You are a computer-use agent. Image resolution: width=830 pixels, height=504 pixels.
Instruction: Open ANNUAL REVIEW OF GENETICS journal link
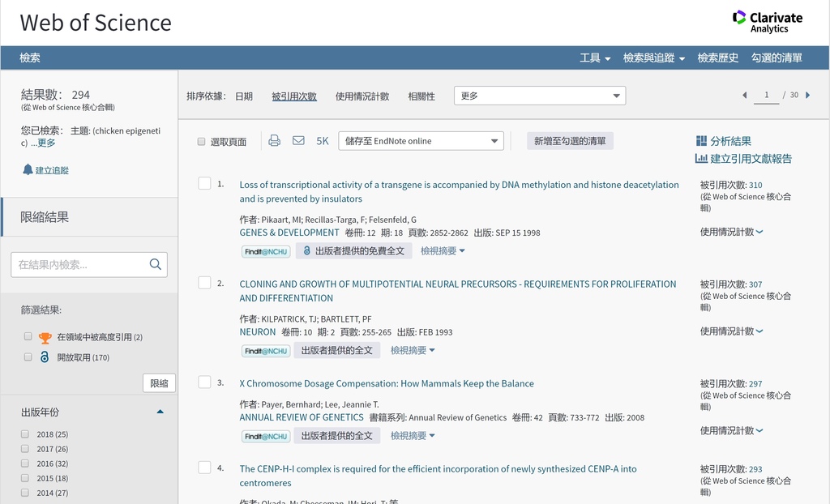302,417
